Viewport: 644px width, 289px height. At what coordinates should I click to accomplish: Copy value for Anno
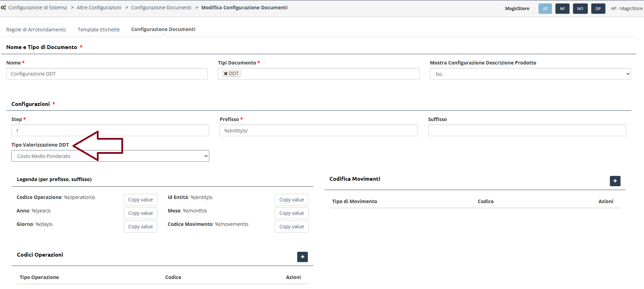click(140, 213)
